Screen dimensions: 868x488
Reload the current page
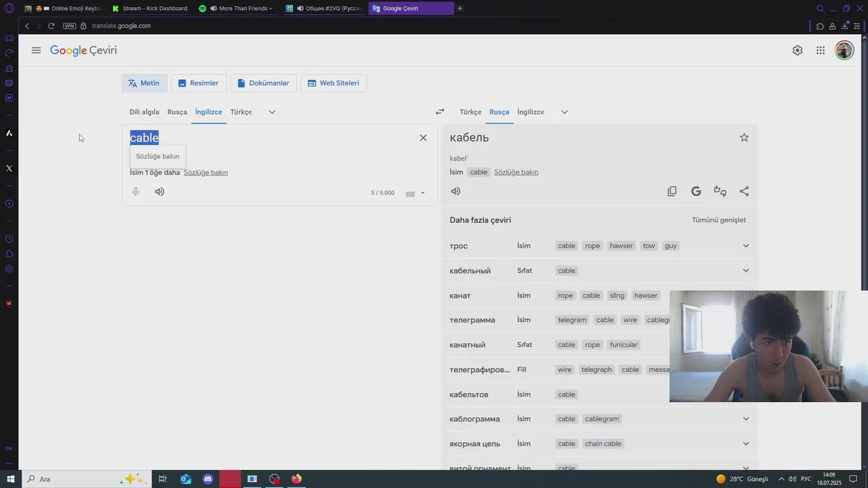pos(51,26)
